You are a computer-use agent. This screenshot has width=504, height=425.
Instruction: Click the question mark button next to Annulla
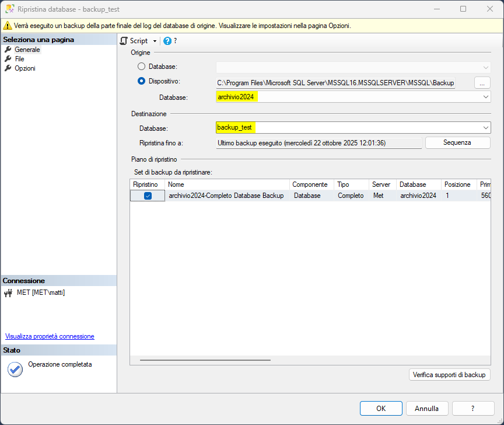(473, 408)
